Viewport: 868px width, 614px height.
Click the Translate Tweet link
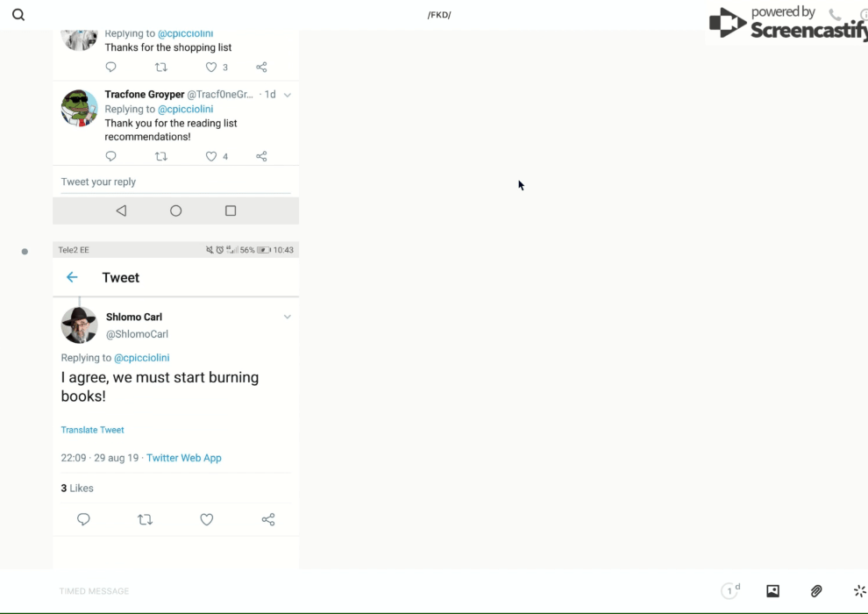coord(92,430)
